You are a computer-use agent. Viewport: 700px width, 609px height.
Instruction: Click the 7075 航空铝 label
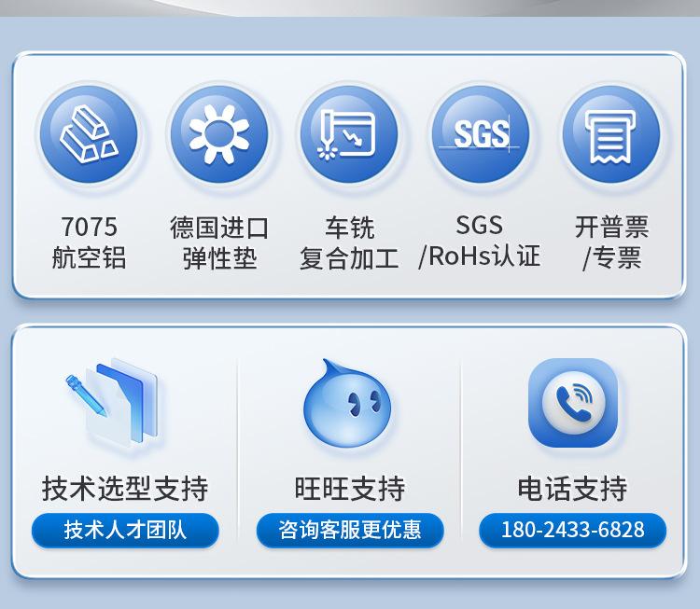[x=89, y=242]
